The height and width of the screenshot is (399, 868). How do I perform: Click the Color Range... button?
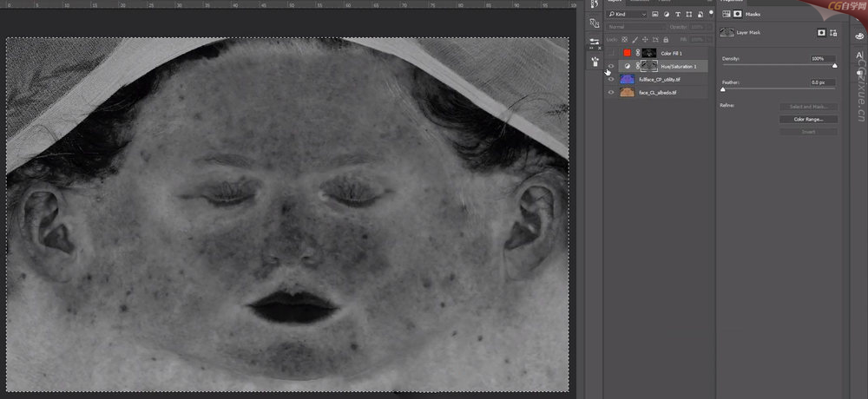(808, 119)
